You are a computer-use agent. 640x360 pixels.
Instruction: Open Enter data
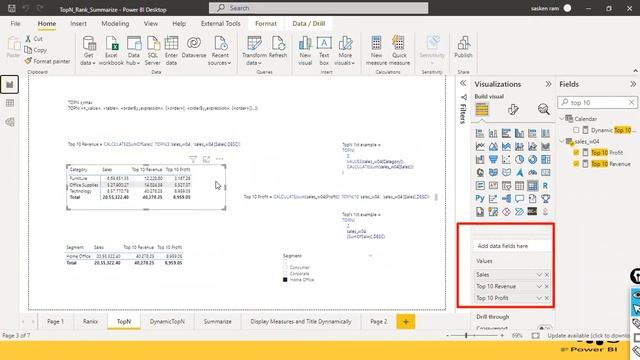pyautogui.click(x=171, y=51)
